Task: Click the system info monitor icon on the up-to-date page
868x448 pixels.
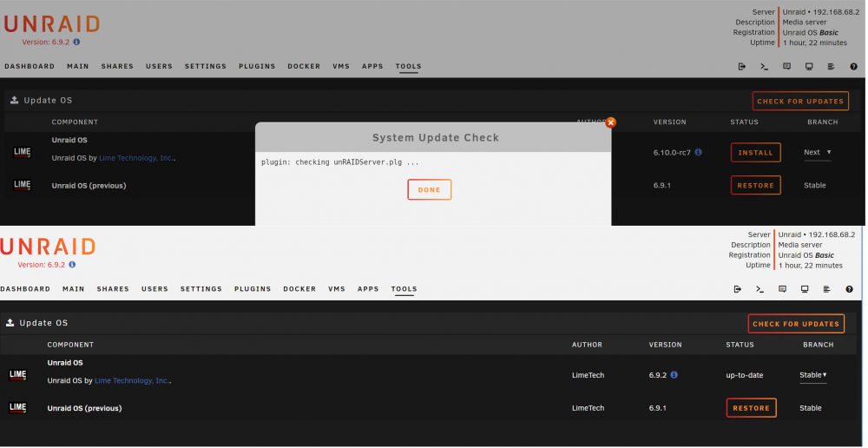Action: point(805,289)
